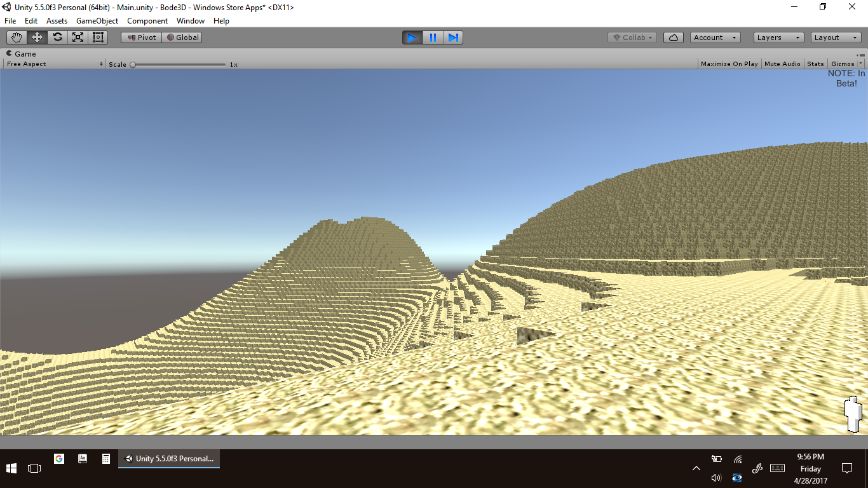
Task: Open Unity Services cloud icon
Action: pos(673,37)
